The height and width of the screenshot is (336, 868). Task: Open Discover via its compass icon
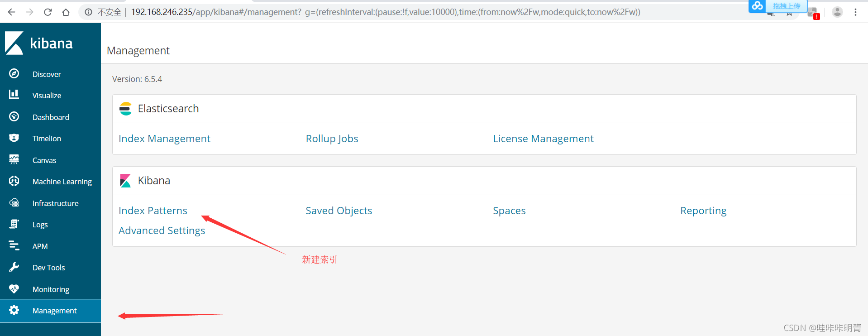pyautogui.click(x=14, y=73)
